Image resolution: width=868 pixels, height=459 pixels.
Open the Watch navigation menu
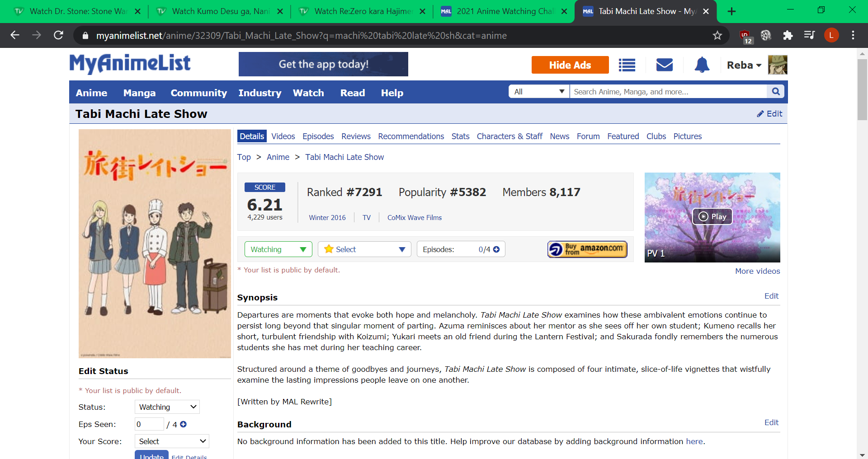(308, 93)
